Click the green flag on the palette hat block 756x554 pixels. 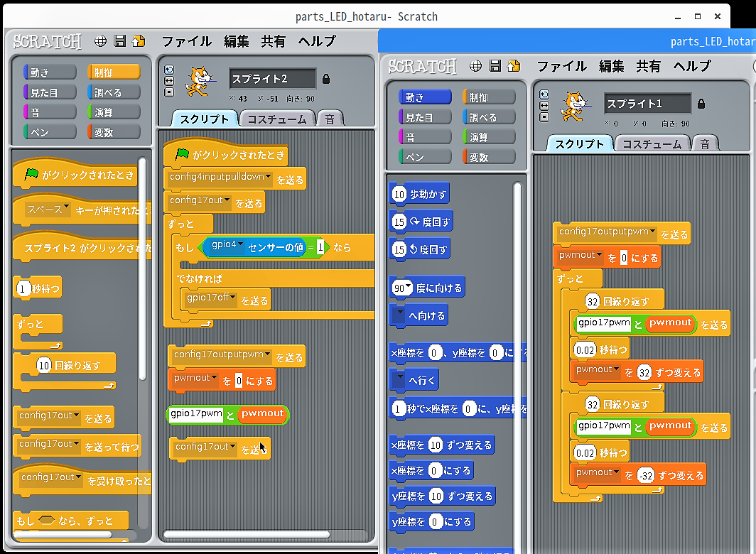pos(31,173)
